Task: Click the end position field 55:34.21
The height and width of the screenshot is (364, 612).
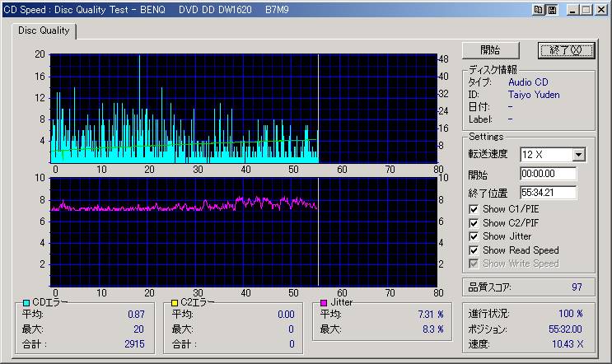Action: [548, 193]
